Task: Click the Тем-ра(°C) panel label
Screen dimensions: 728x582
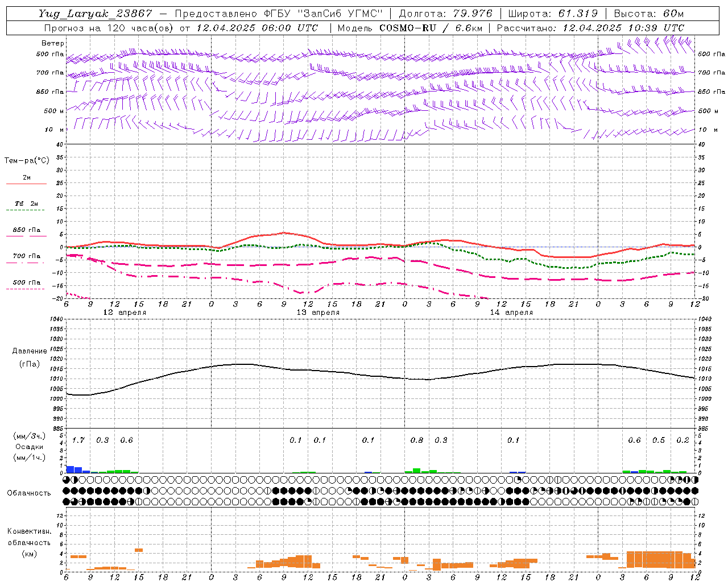Action: (27, 161)
